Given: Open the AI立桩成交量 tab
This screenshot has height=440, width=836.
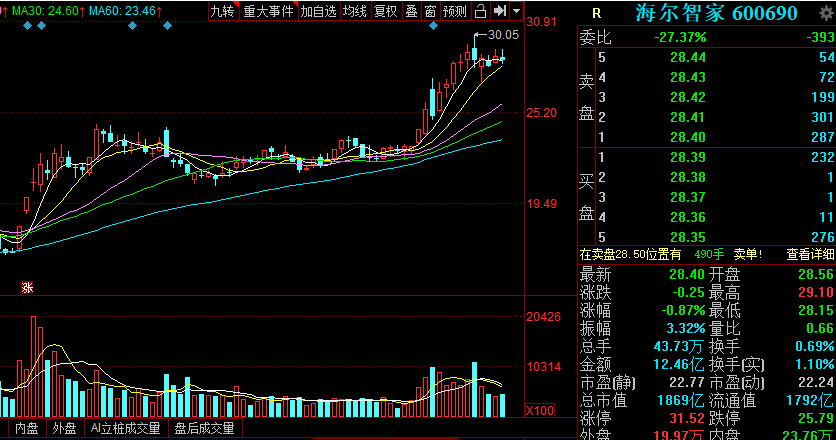Looking at the screenshot, I should click(x=125, y=428).
